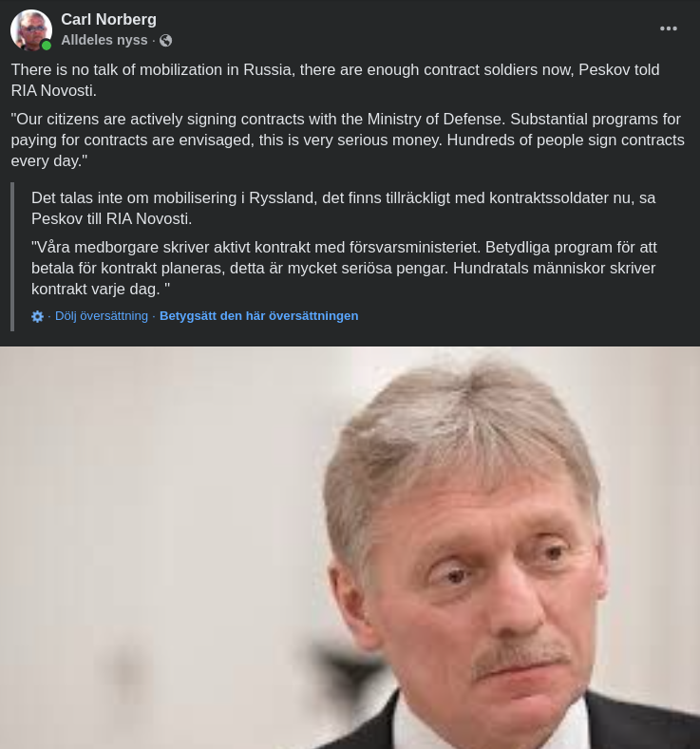Click the green online status dot
The height and width of the screenshot is (749, 700).
(x=47, y=46)
